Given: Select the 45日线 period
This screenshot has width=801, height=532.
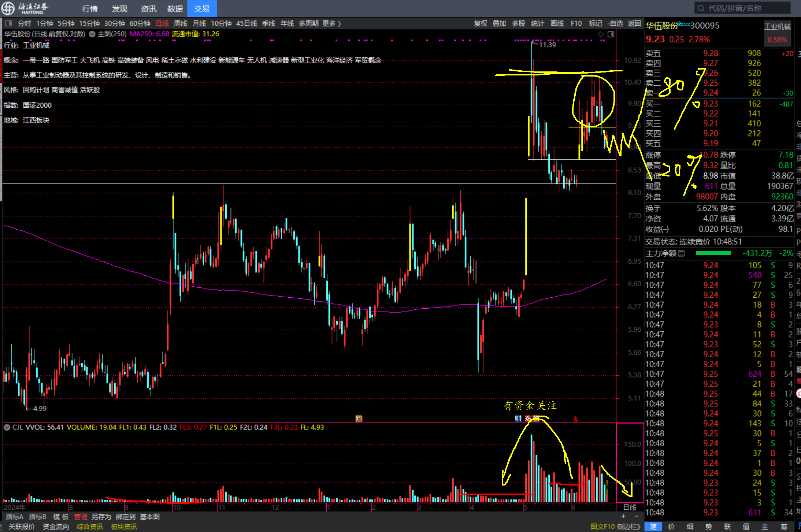Looking at the screenshot, I should point(246,23).
